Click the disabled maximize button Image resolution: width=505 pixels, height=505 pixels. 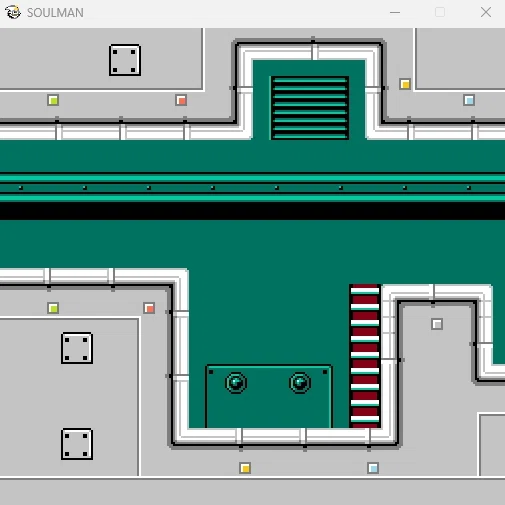point(440,13)
